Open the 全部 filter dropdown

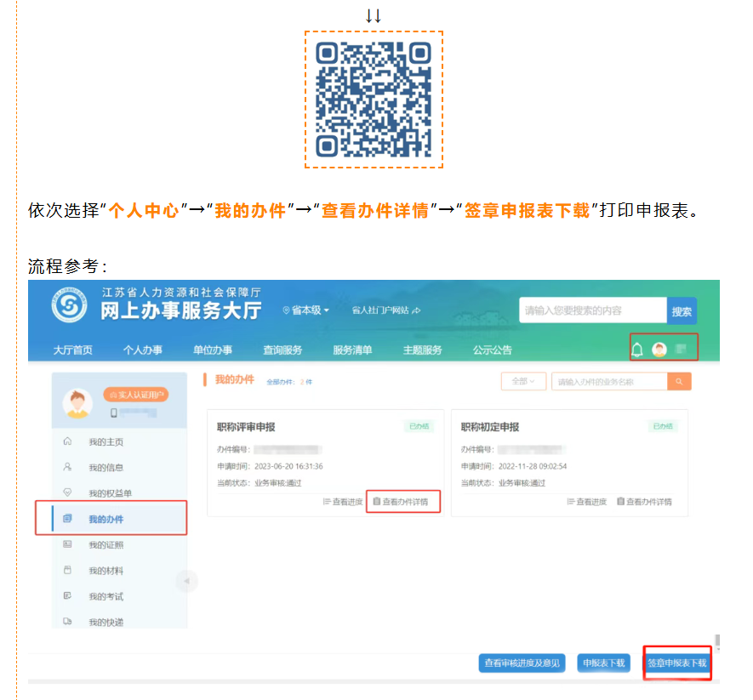tap(523, 382)
